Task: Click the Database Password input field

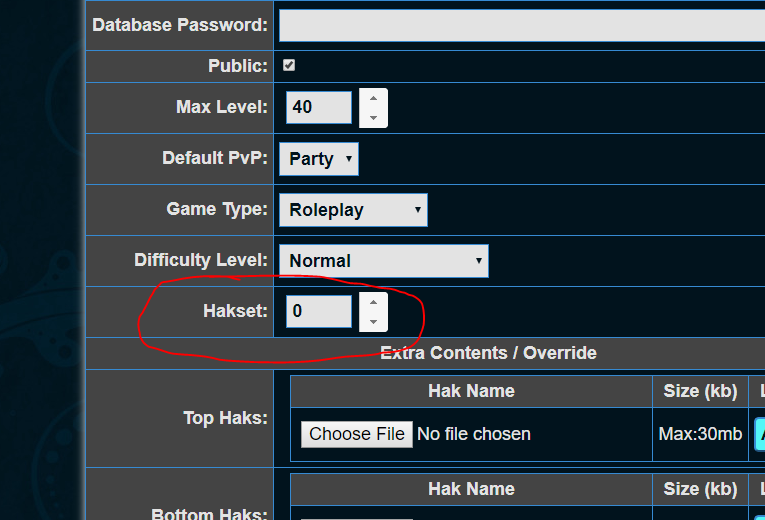Action: click(x=522, y=25)
